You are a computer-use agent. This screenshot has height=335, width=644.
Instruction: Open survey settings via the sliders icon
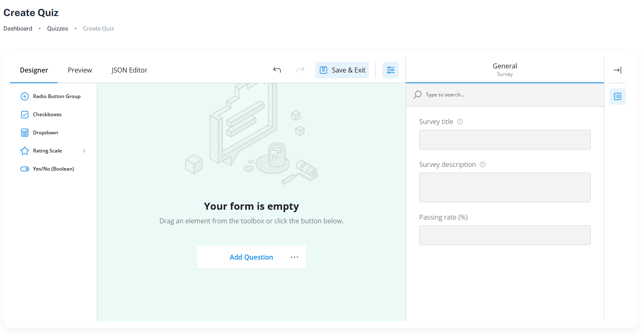click(390, 70)
